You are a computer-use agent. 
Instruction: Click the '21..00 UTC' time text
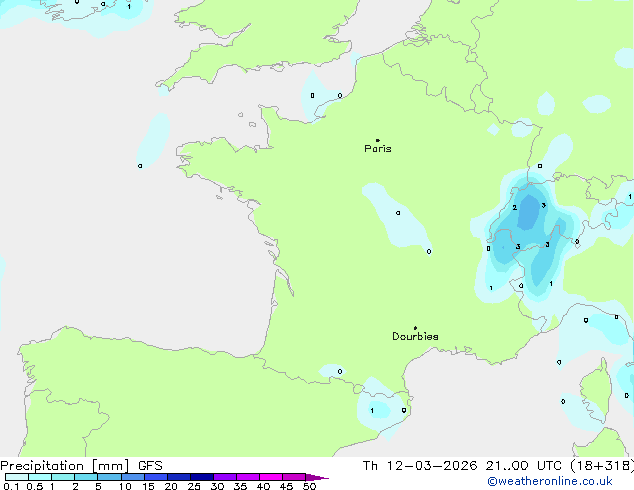click(x=523, y=466)
